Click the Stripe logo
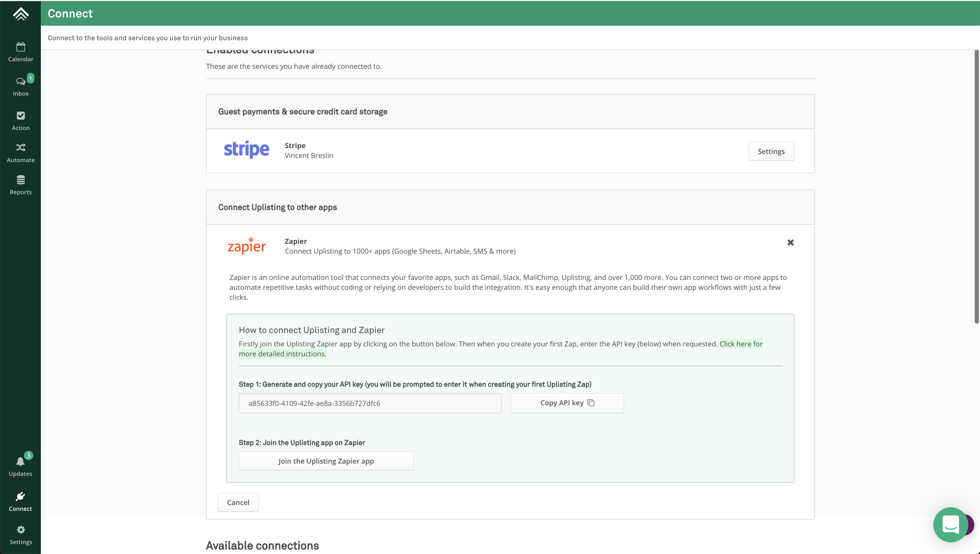 coord(246,150)
